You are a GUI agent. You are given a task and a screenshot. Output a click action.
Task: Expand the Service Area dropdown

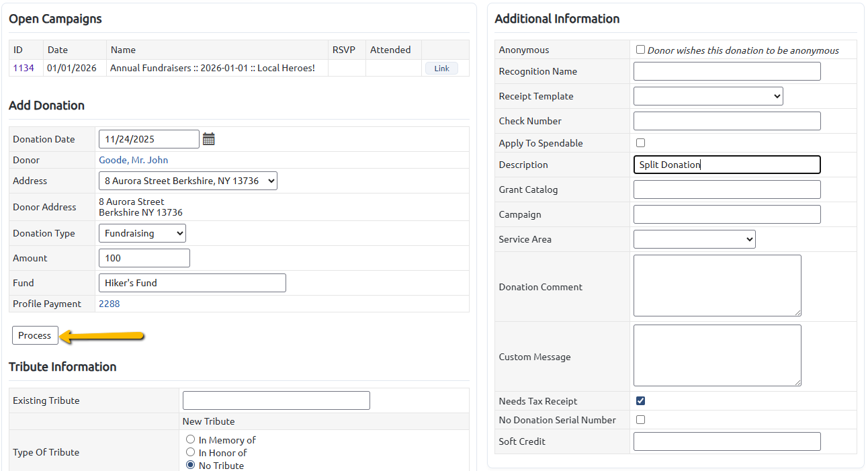(695, 239)
